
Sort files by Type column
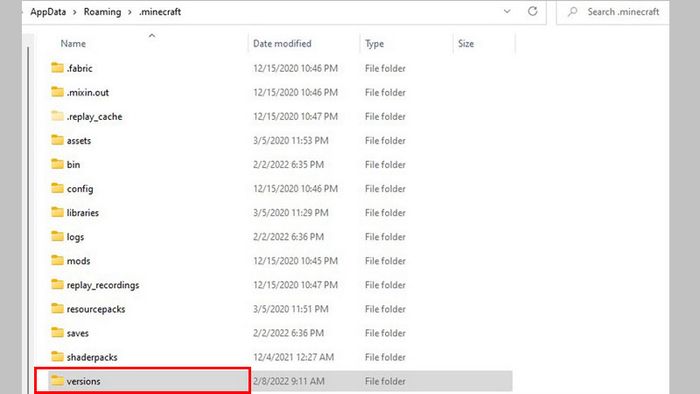pyautogui.click(x=375, y=44)
